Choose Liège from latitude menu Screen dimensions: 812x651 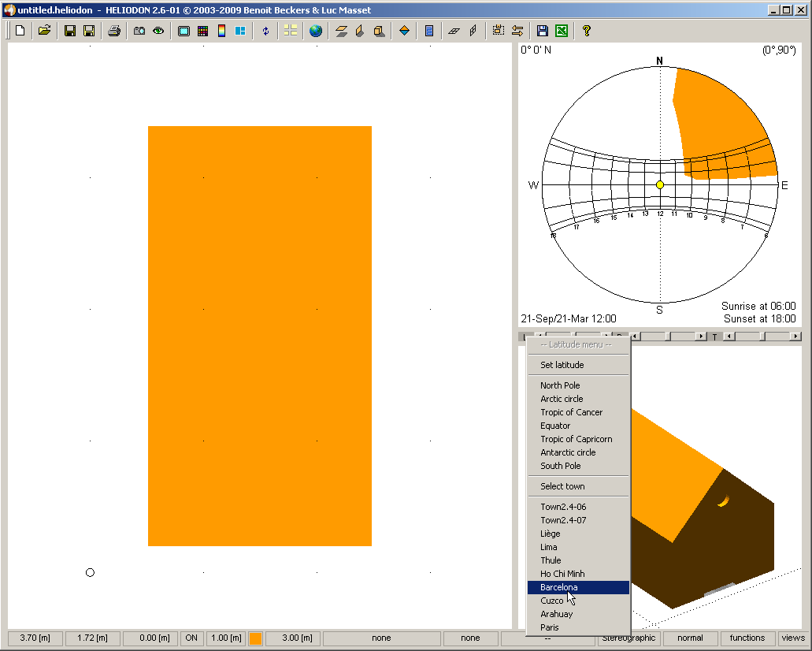tap(578, 534)
